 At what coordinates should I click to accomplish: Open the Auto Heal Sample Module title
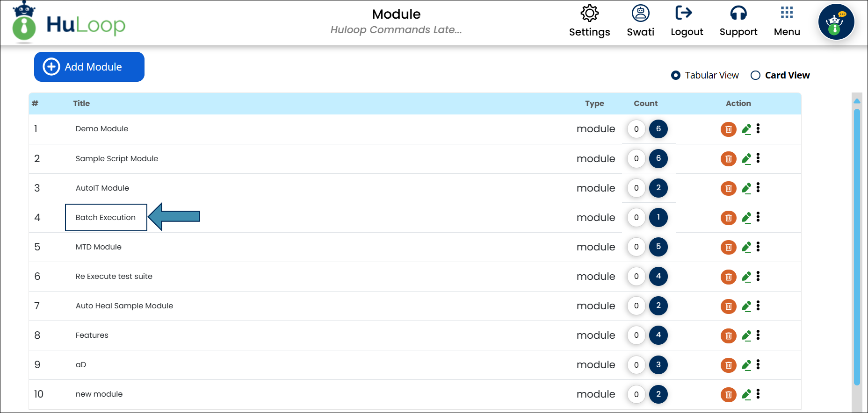pos(124,306)
